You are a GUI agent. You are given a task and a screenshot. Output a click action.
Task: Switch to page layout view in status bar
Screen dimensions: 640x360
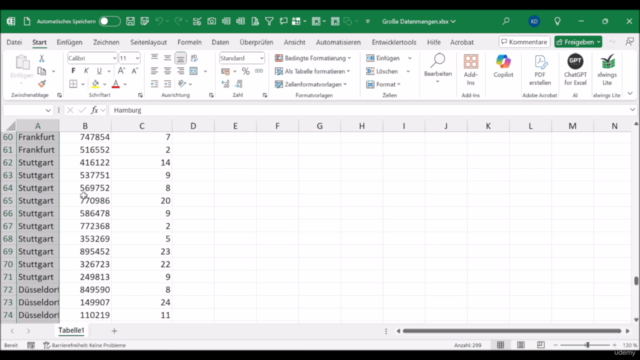coord(521,345)
